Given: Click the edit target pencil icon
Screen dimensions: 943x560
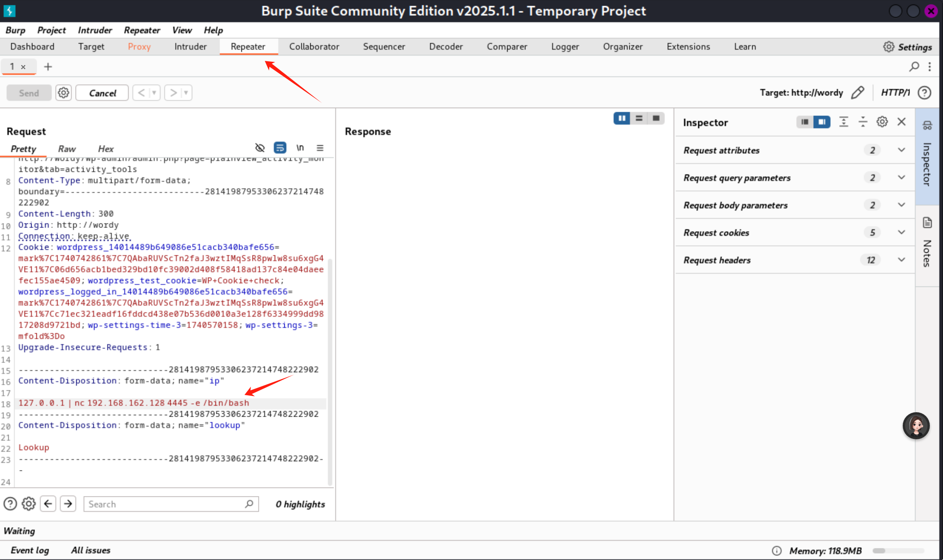Looking at the screenshot, I should pos(857,93).
